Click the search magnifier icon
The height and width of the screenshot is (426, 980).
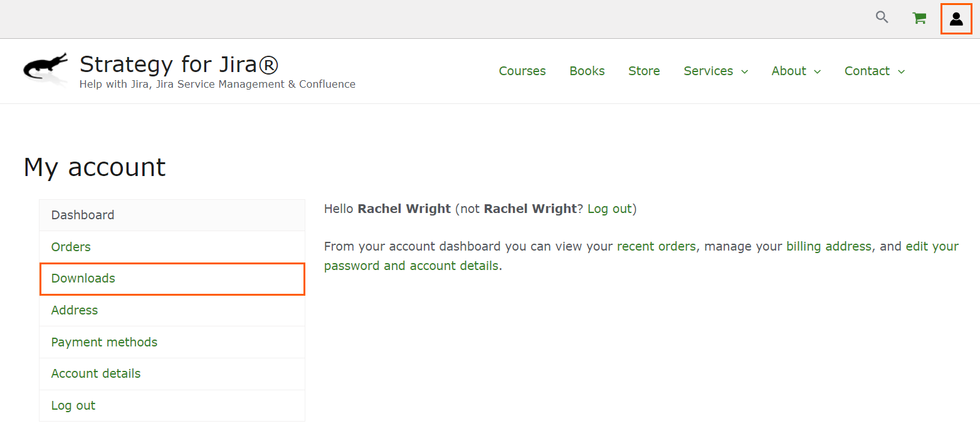pyautogui.click(x=882, y=18)
